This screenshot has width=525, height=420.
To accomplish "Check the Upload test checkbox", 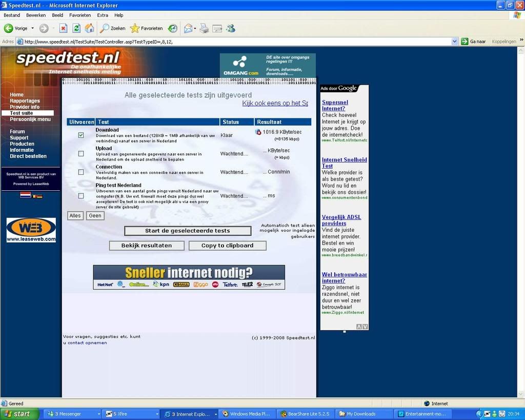I will click(81, 153).
